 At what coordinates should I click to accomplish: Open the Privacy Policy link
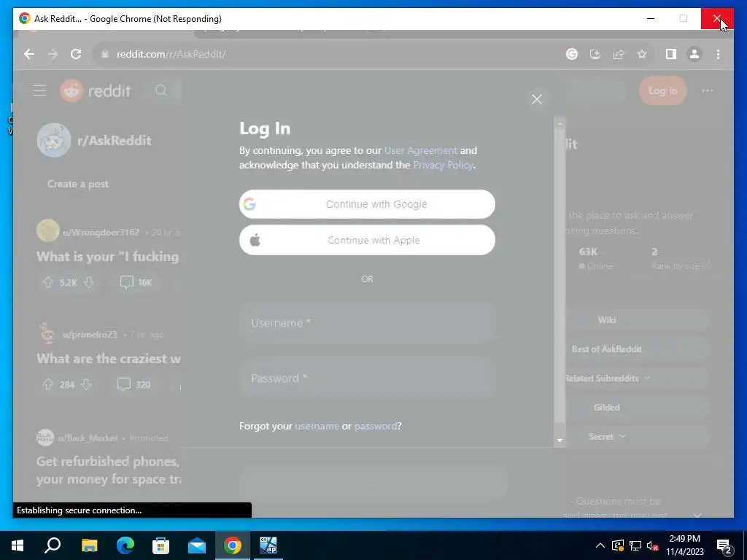pos(443,166)
